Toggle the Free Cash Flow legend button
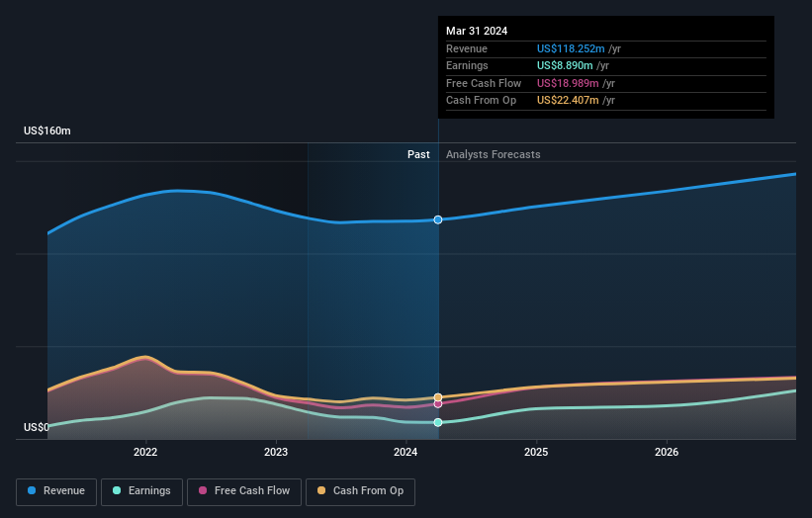 click(244, 491)
